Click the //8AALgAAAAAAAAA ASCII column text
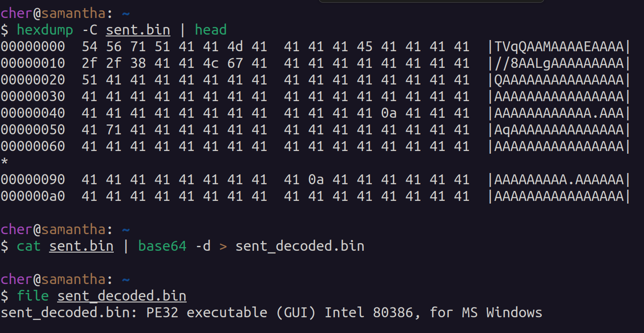 pos(559,63)
